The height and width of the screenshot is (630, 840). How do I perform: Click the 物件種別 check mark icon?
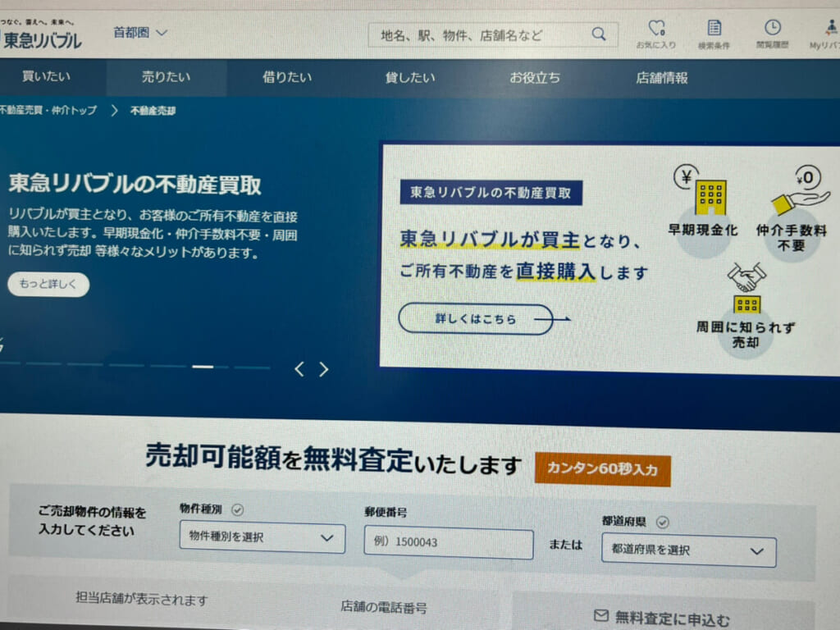point(237,510)
